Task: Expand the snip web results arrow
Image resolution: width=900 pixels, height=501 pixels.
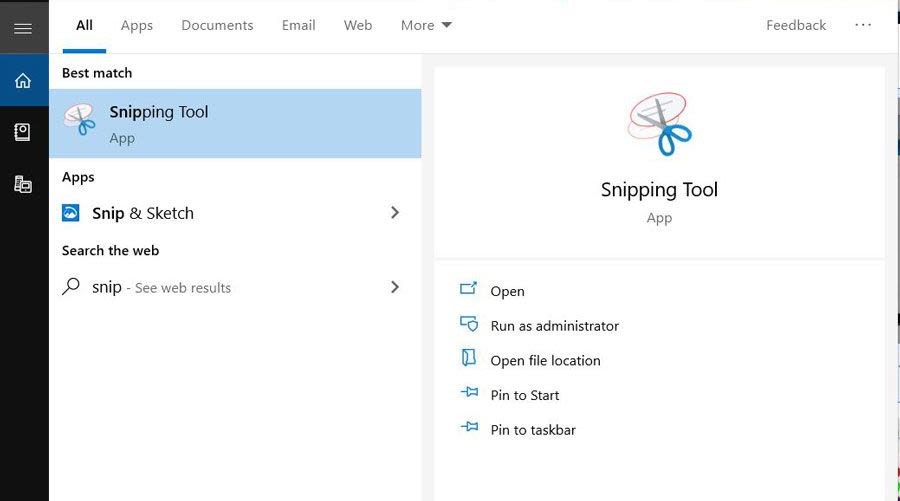Action: click(x=395, y=287)
